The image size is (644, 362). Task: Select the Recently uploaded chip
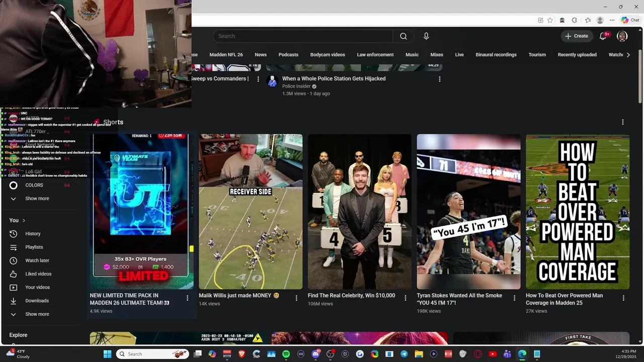tap(577, 55)
